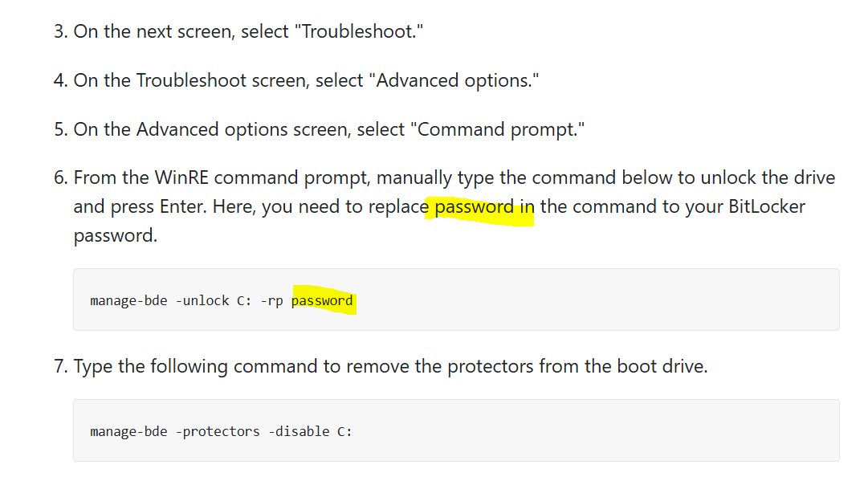The image size is (868, 481).
Task: Click highlighted "password in" text in step 6
Action: tap(484, 207)
